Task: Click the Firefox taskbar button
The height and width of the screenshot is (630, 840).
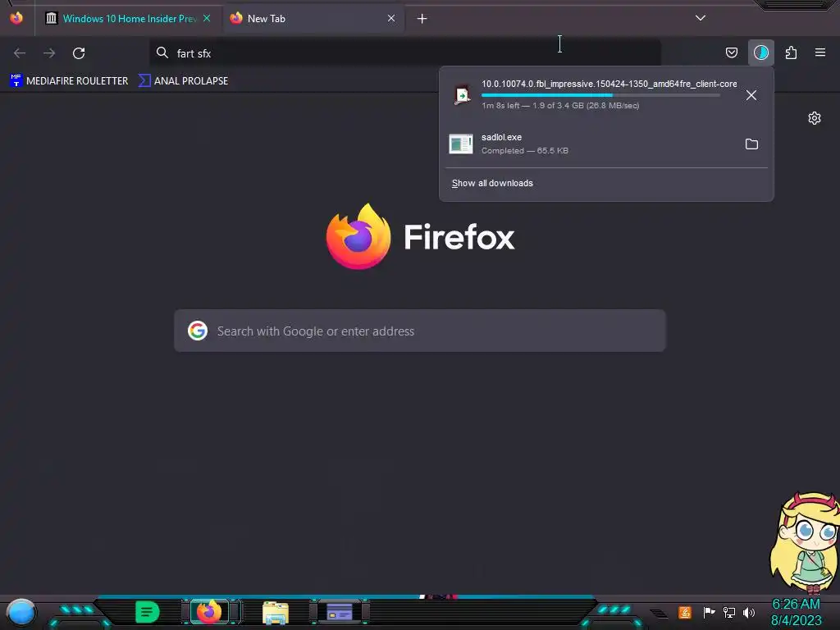Action: 209,612
